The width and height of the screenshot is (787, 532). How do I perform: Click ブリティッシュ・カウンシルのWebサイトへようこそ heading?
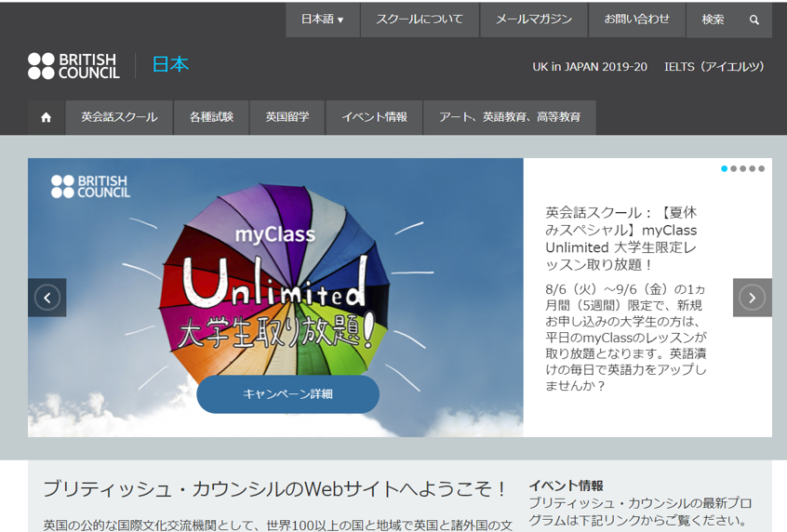click(274, 489)
